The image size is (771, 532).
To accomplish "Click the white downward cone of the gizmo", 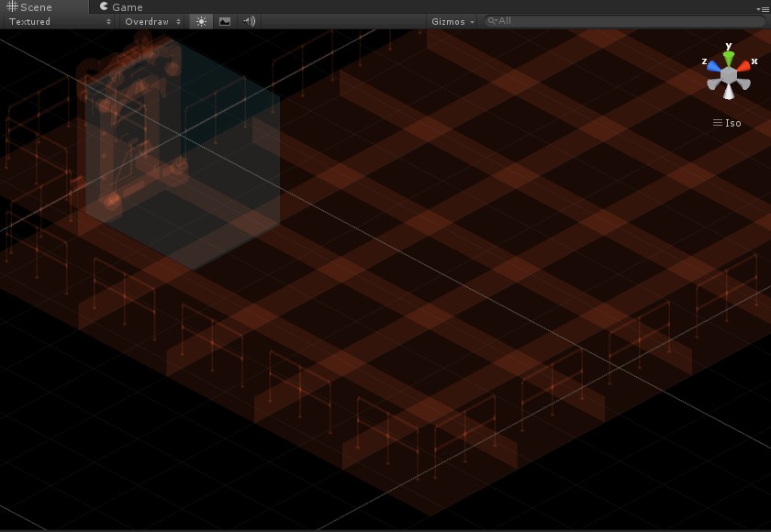I will click(729, 92).
